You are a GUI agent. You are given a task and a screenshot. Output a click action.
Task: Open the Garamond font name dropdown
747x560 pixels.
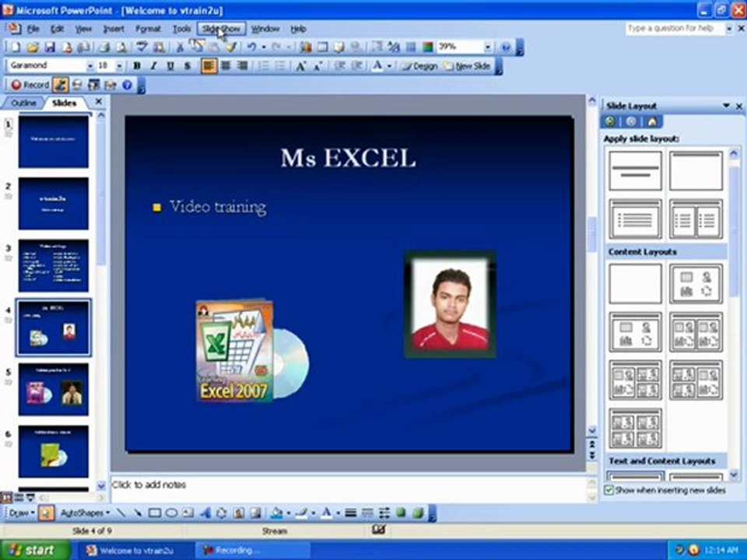click(x=89, y=65)
